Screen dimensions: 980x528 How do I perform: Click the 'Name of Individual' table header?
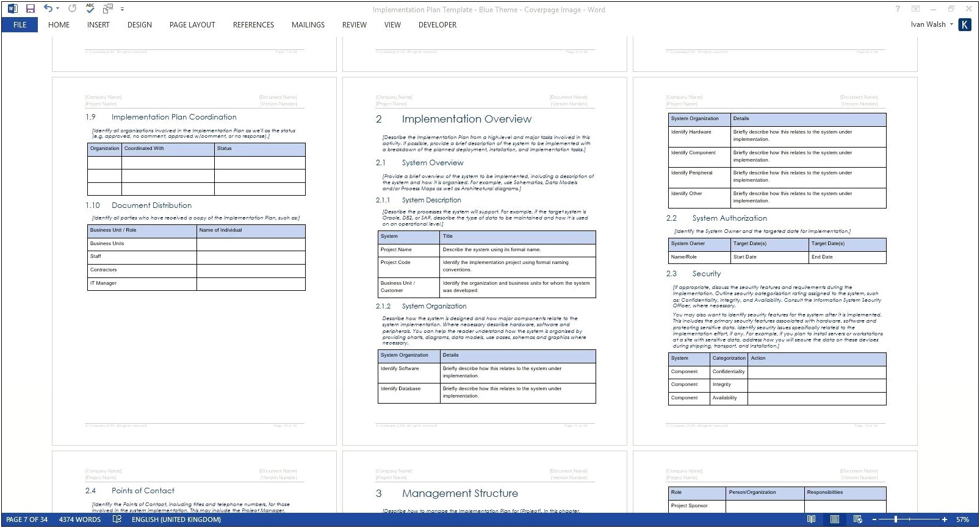(251, 230)
